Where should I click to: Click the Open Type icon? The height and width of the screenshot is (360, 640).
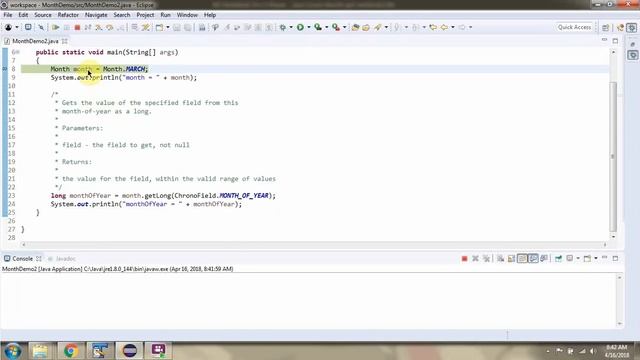click(356, 27)
